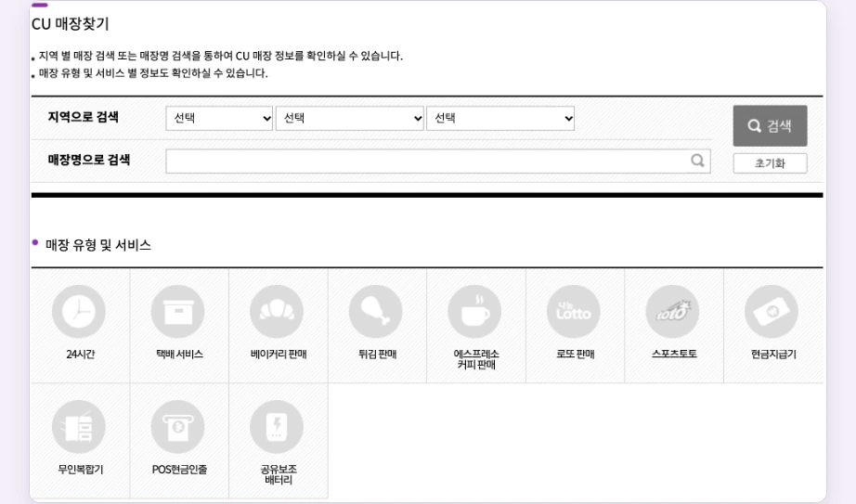Choose the 현금지급기 cash icon
This screenshot has width=856, height=504.
772,312
